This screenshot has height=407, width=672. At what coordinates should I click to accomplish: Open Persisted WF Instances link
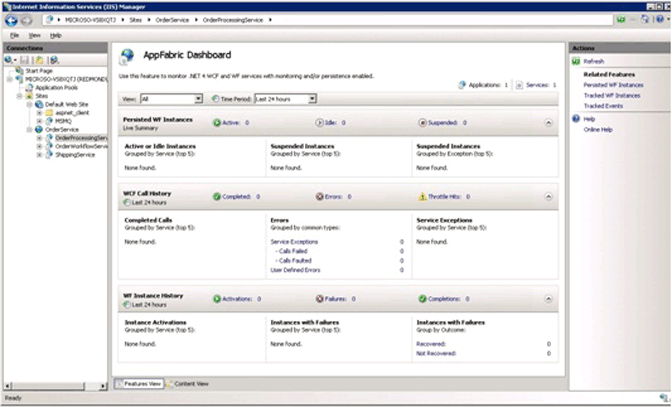[613, 85]
